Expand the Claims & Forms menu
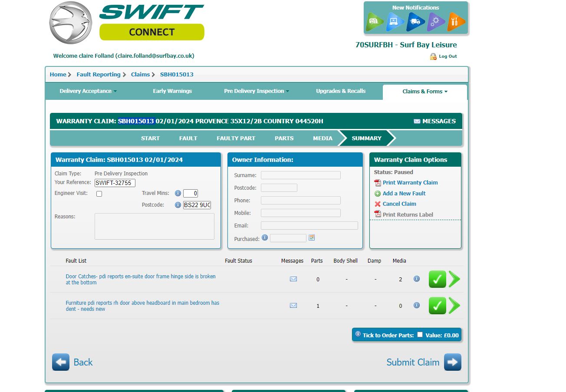566x392 pixels. [x=425, y=92]
